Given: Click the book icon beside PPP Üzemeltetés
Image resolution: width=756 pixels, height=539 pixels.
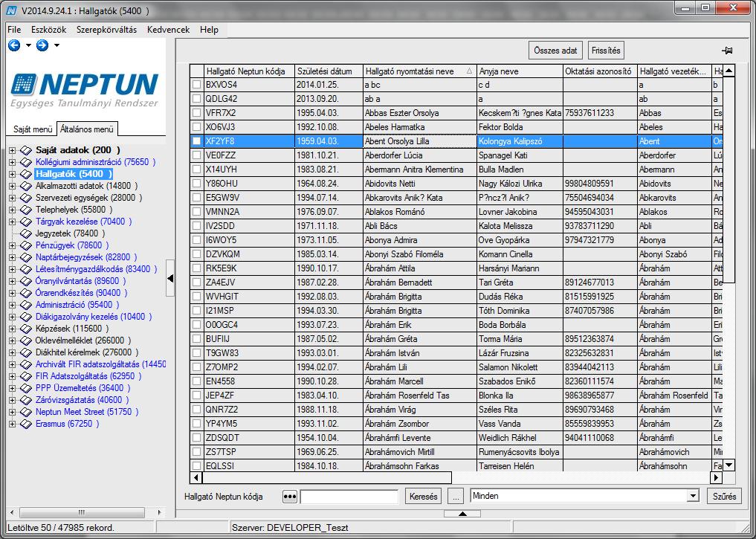Looking at the screenshot, I should click(25, 389).
